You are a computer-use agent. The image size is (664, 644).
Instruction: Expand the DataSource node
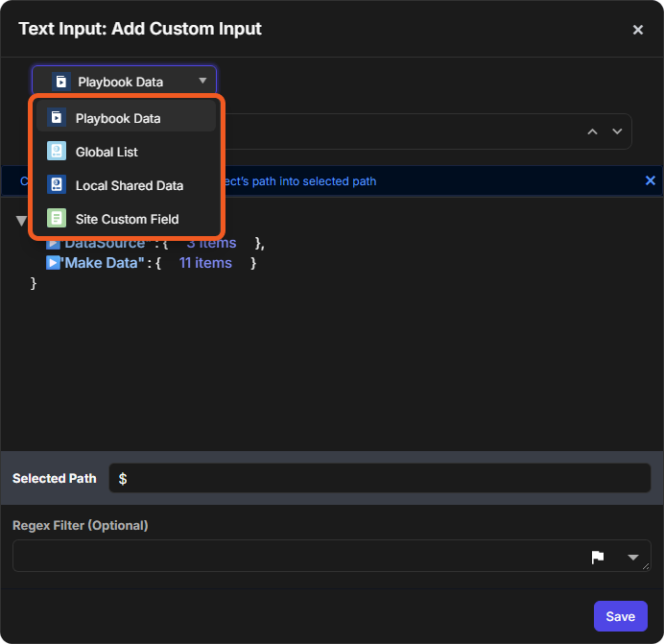point(53,244)
